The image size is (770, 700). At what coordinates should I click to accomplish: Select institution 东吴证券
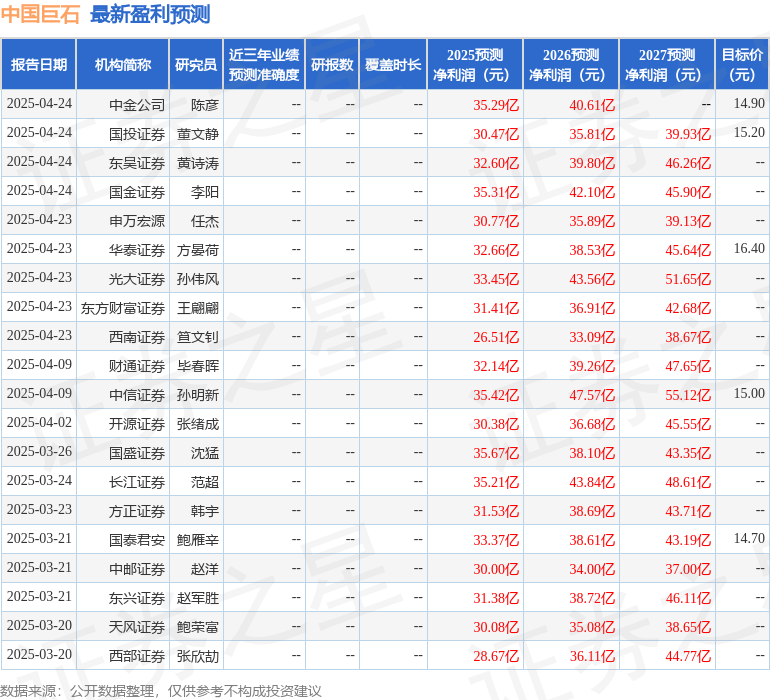(137, 163)
